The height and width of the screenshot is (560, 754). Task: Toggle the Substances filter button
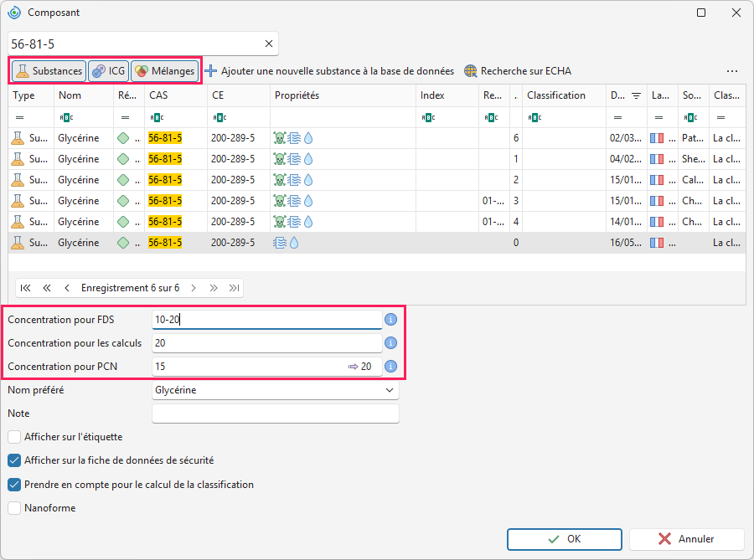[49, 71]
